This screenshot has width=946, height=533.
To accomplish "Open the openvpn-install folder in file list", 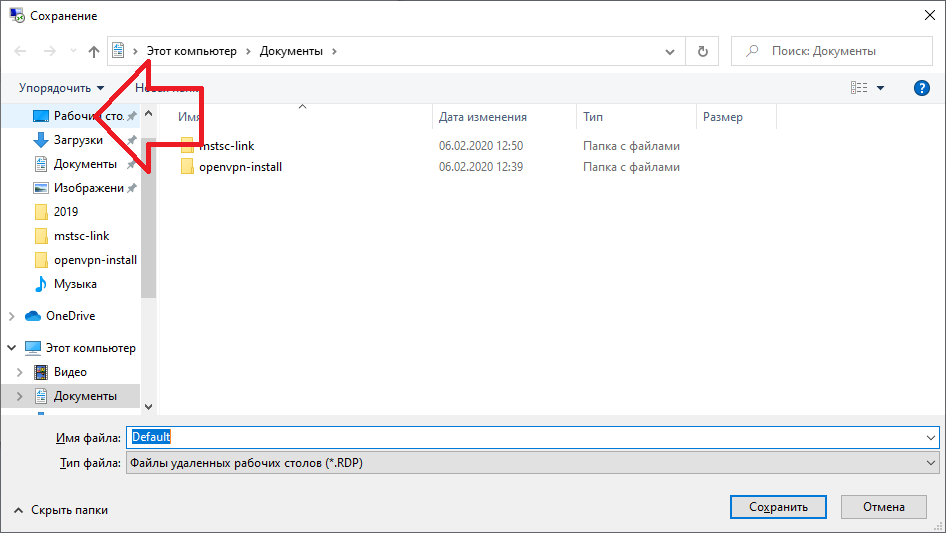I will [240, 167].
